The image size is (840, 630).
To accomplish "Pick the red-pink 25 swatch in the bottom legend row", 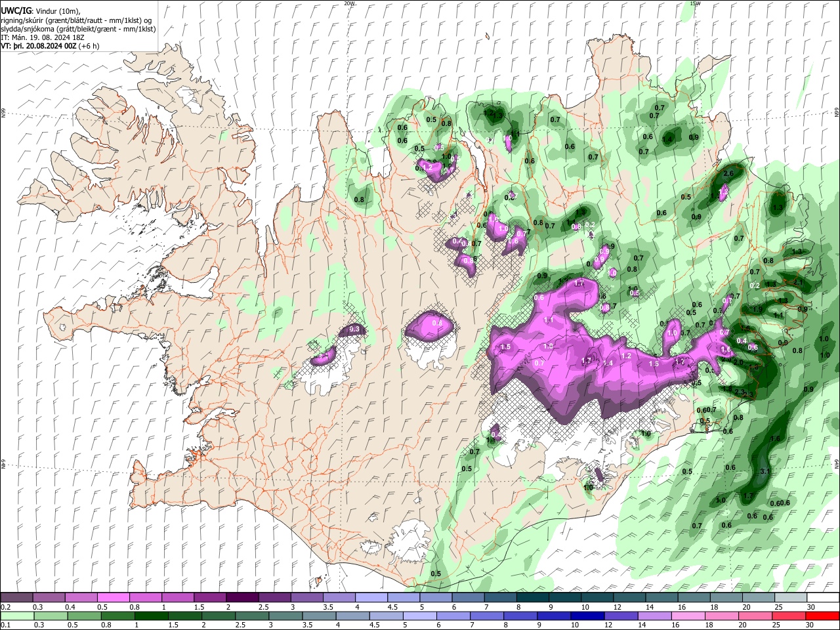I will click(788, 616).
